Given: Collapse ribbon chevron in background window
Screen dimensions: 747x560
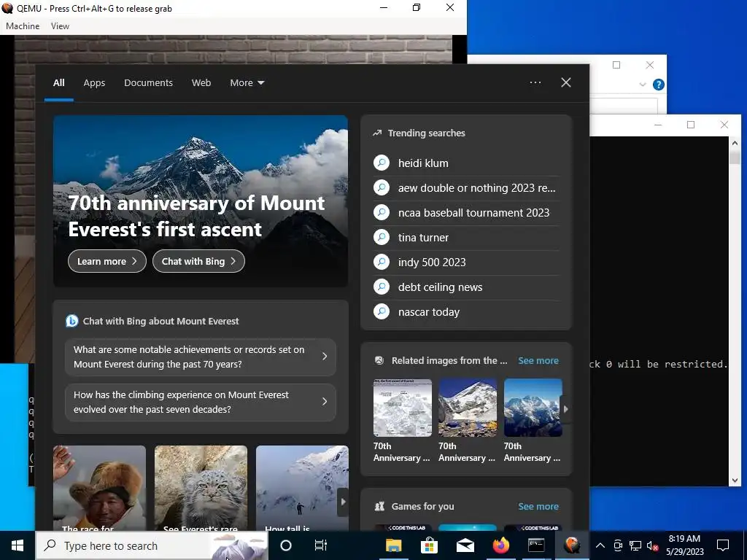Looking at the screenshot, I should [x=642, y=85].
